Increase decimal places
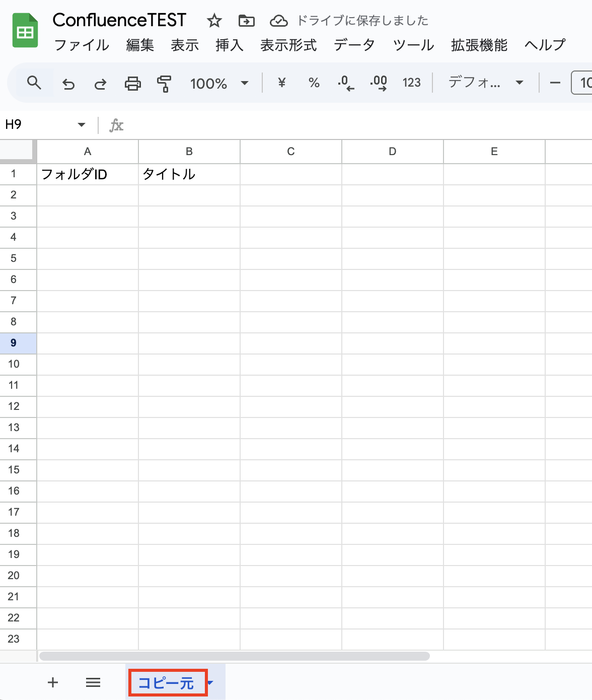Screen dimensions: 592x700 click(x=379, y=83)
